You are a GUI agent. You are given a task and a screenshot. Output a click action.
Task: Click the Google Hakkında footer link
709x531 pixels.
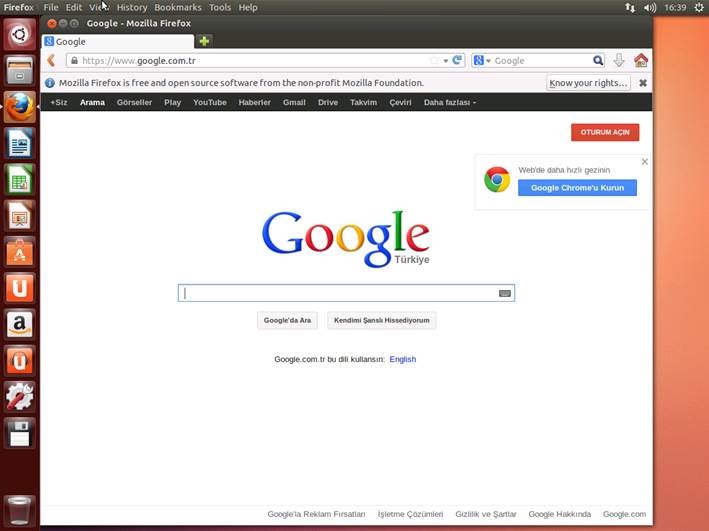pos(560,514)
